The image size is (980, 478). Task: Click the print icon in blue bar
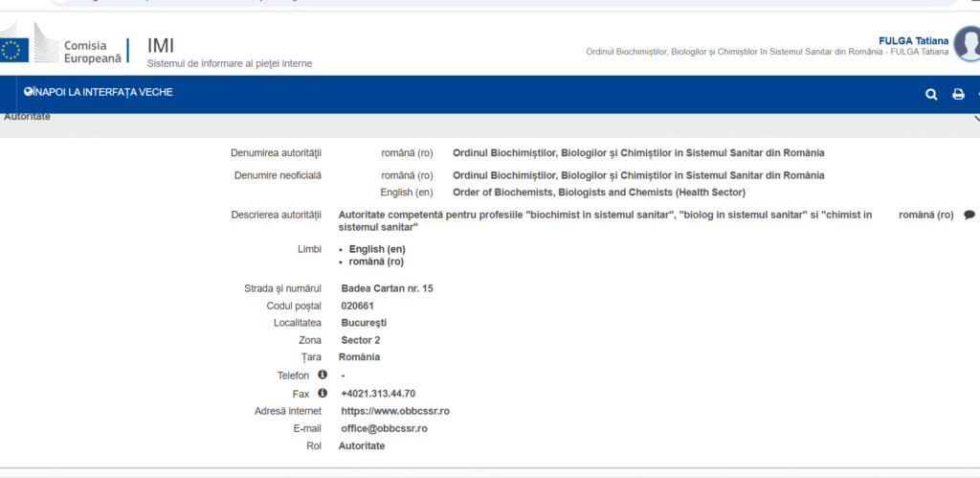tap(958, 94)
